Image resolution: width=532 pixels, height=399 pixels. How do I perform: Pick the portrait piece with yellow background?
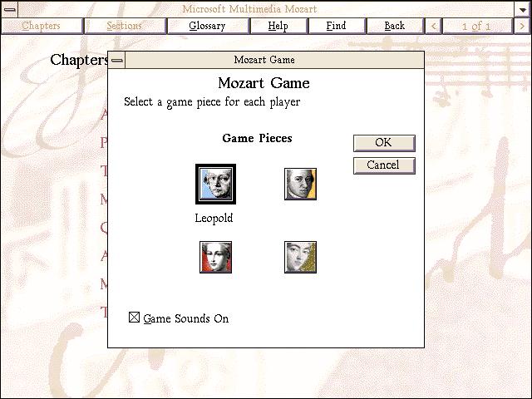(300, 184)
